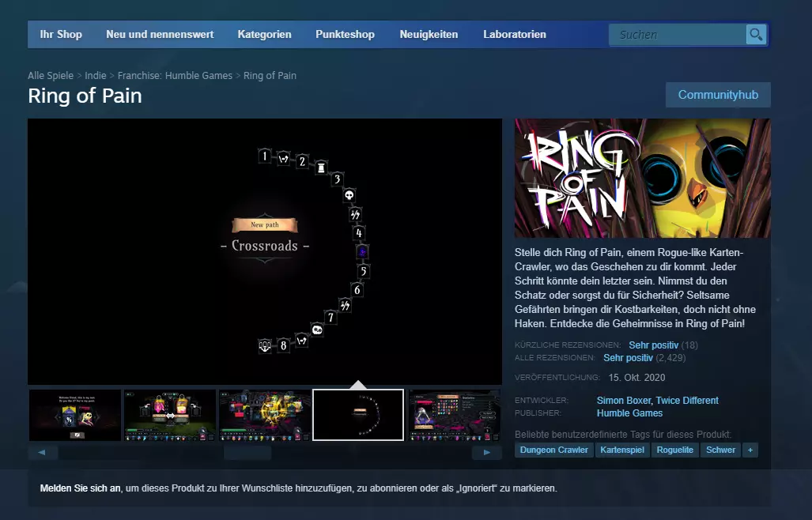The image size is (812, 520).
Task: Expand more tags with the plus button
Action: point(750,450)
